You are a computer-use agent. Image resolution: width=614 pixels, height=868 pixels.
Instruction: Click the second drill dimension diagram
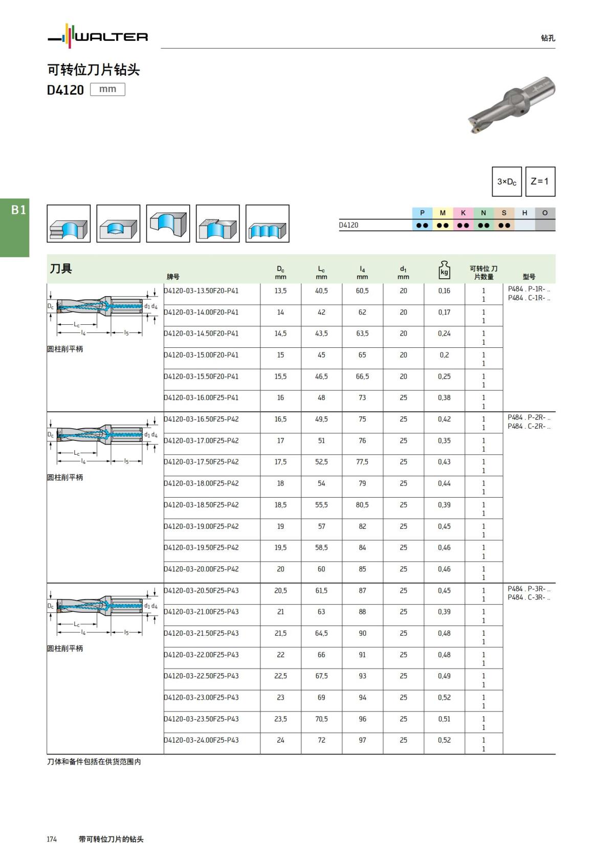tap(102, 441)
